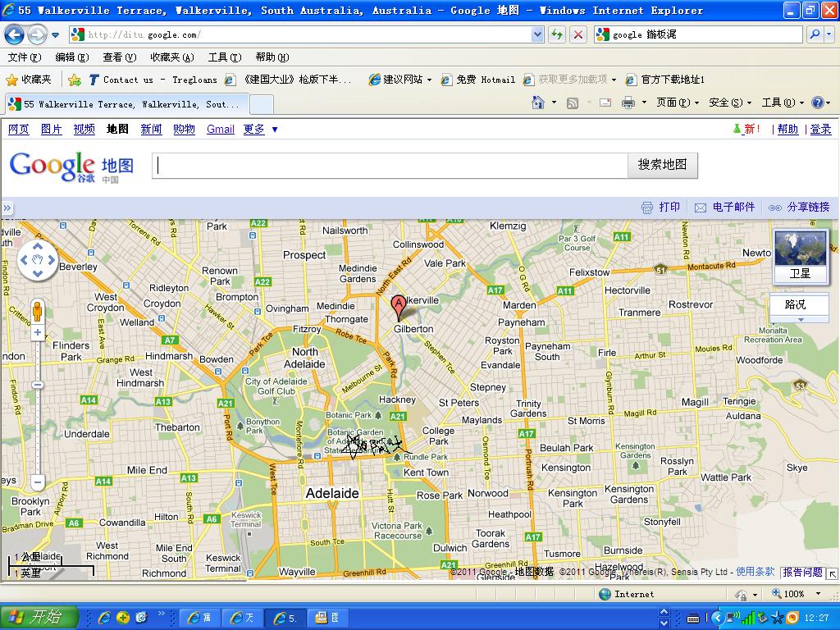Expand the 100% zoom level dropdown
The width and height of the screenshot is (840, 630).
817,594
